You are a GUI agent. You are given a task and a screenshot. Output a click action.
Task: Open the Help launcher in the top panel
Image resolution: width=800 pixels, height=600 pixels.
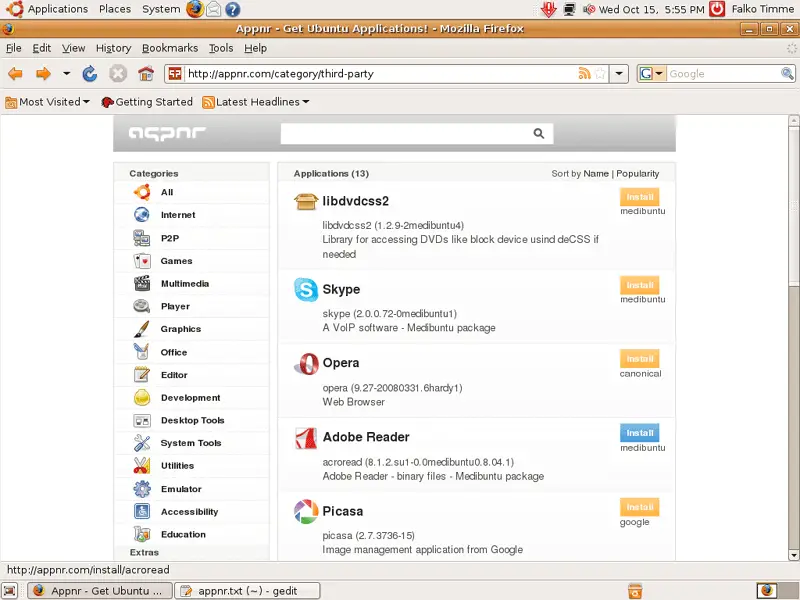[x=233, y=9]
